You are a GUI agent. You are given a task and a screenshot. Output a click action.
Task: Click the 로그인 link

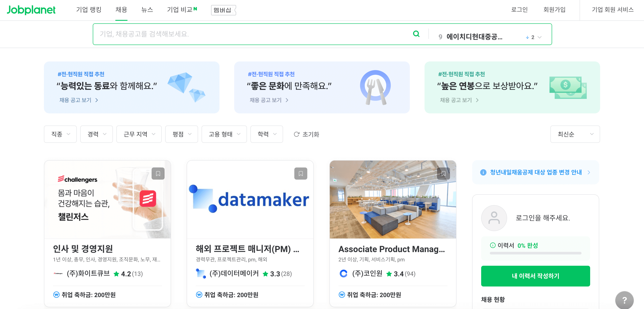click(x=519, y=10)
